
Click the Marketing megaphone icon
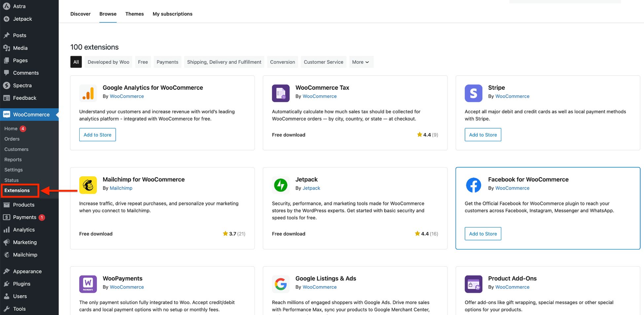point(7,242)
